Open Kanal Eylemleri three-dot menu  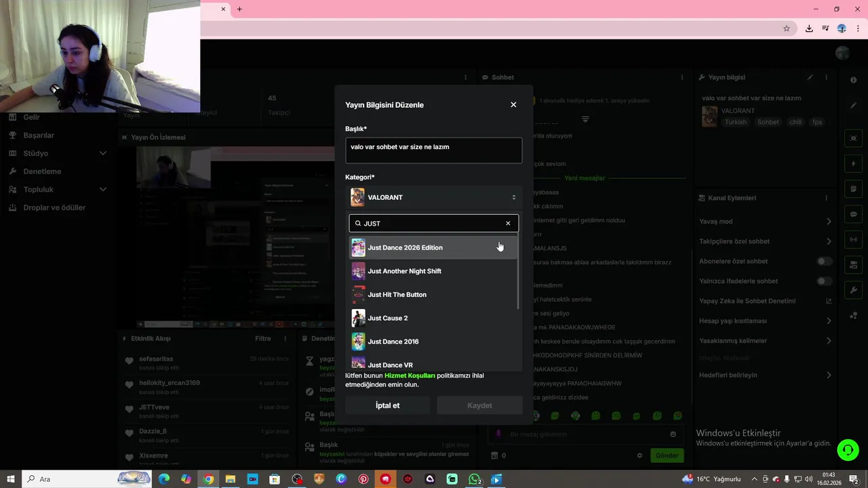pyautogui.click(x=827, y=198)
